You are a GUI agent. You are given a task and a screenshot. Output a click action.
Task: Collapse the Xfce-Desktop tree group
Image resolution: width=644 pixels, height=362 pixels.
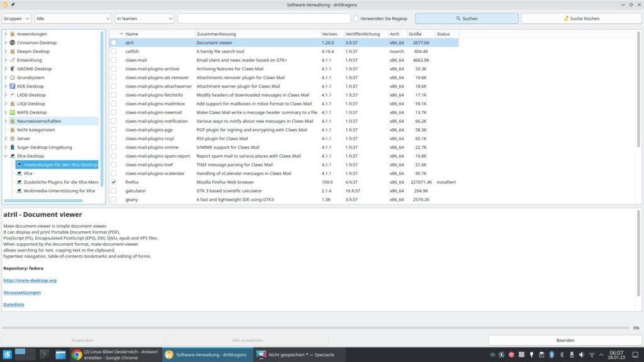coord(6,156)
